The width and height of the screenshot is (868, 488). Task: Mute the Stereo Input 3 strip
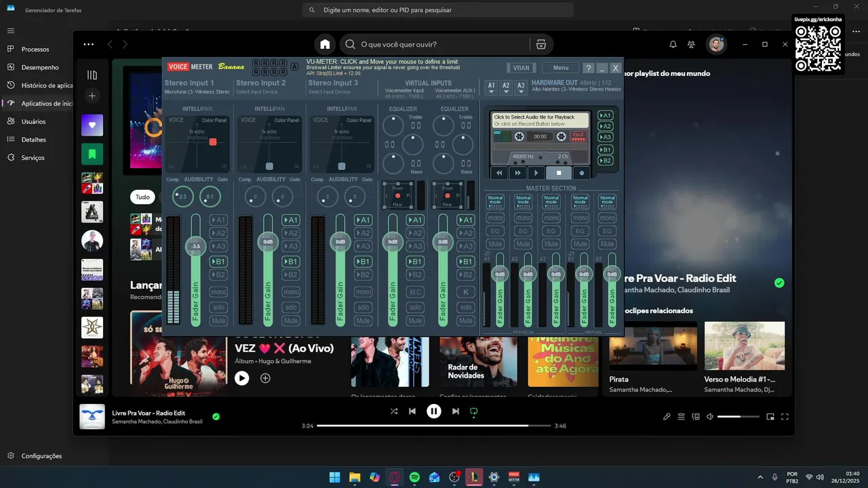click(363, 321)
